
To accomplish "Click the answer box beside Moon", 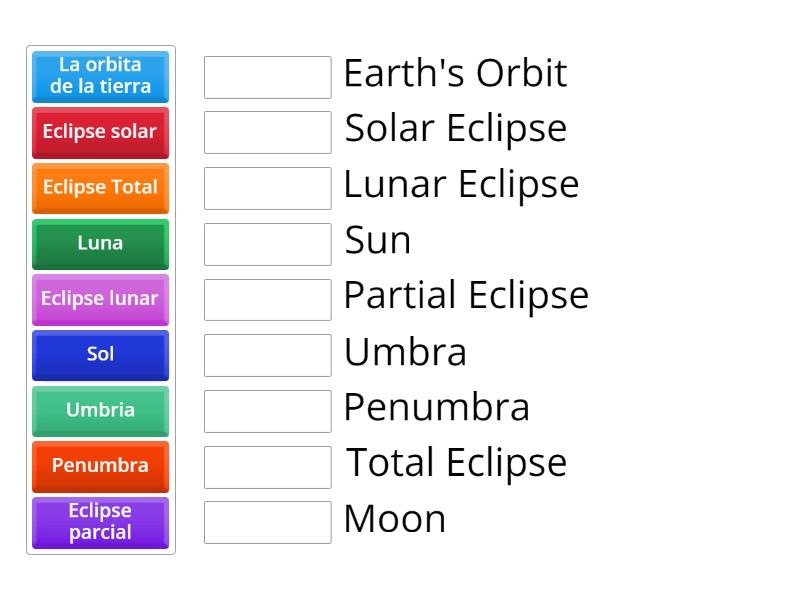I will click(267, 519).
